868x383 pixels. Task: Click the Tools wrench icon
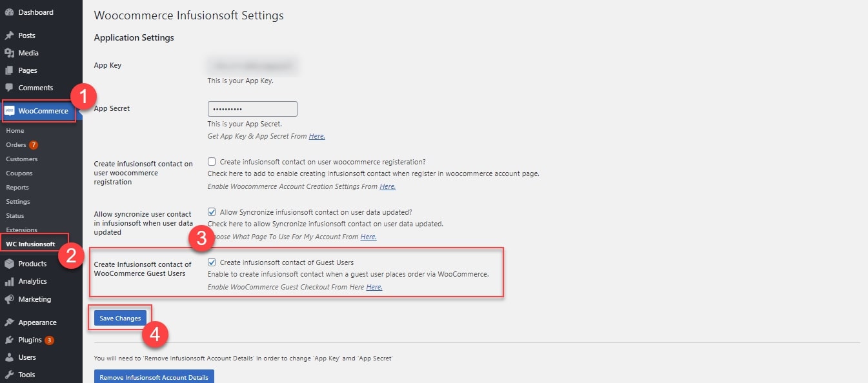click(9, 375)
